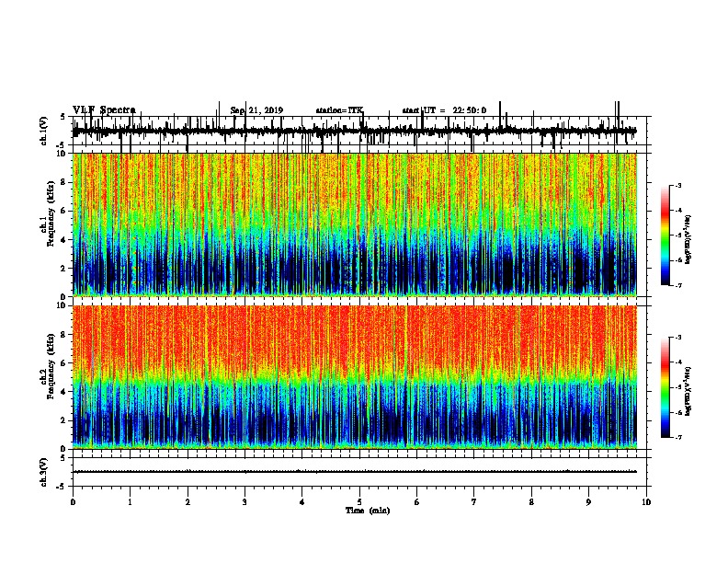
Task: Click the ch.2 colorbar log(PSD) unit label
Action: pos(688,391)
